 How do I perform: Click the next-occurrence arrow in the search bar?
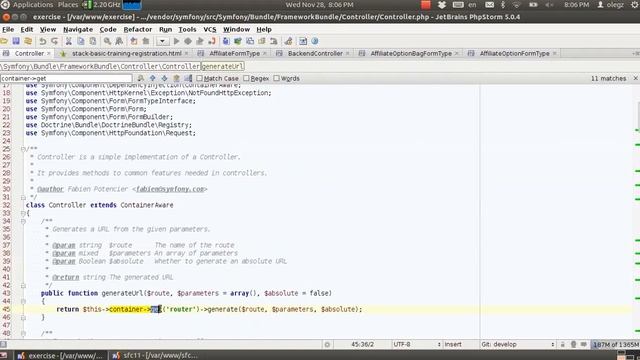click(x=164, y=78)
